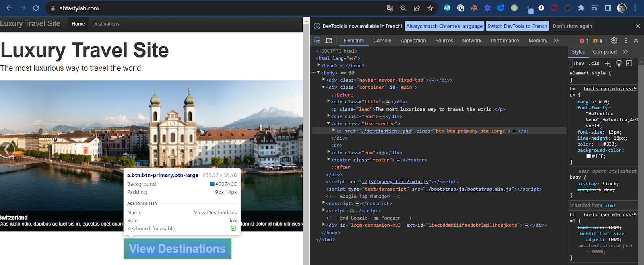
Task: Expand the btn-primary anchor node
Action: 334,131
